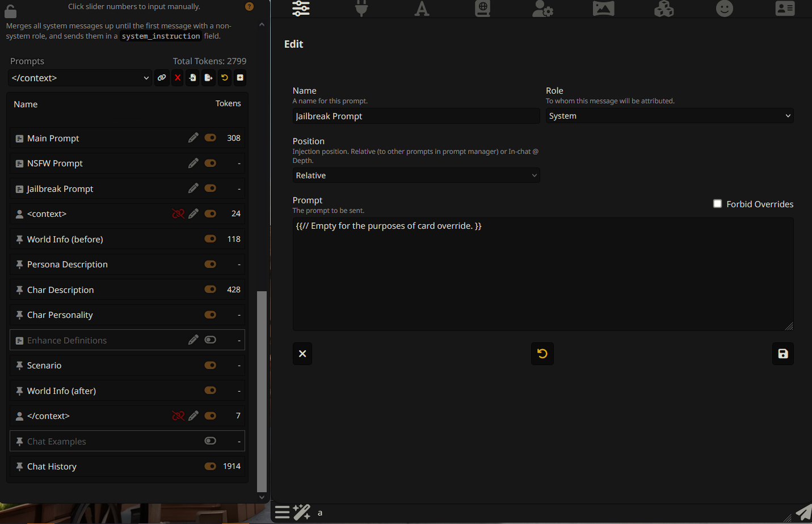The image size is (812, 524).
Task: Edit the NSFW Prompt with pencil icon
Action: coord(193,163)
